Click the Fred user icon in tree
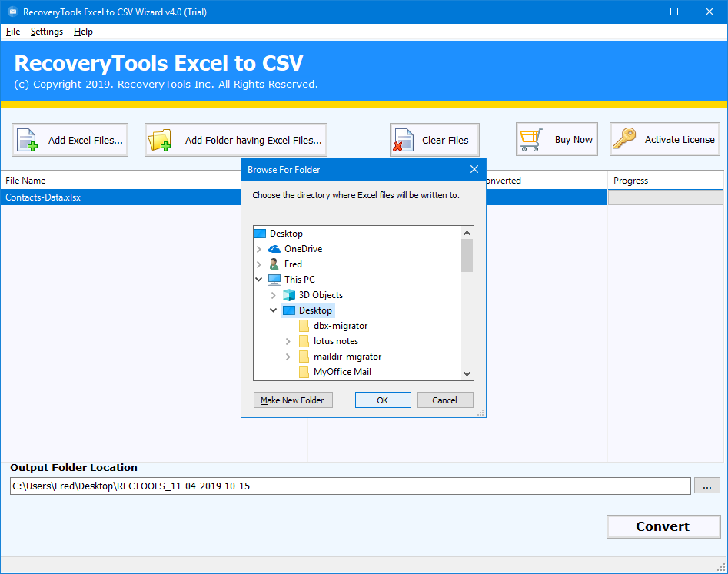The width and height of the screenshot is (728, 574). 274,264
